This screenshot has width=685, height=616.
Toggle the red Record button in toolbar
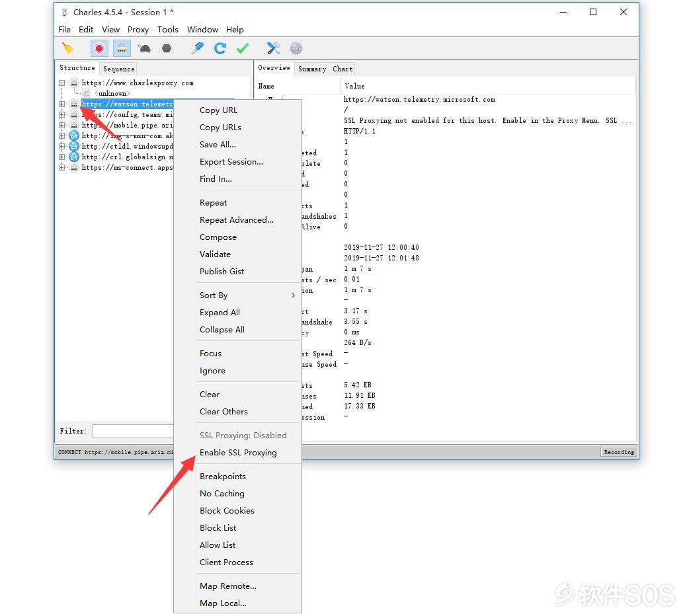[x=99, y=48]
